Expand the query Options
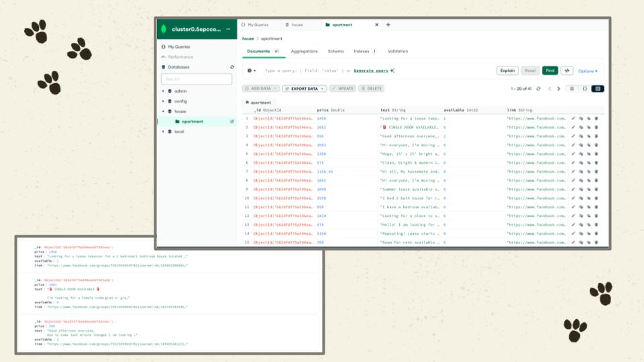The image size is (644, 362). tap(588, 71)
